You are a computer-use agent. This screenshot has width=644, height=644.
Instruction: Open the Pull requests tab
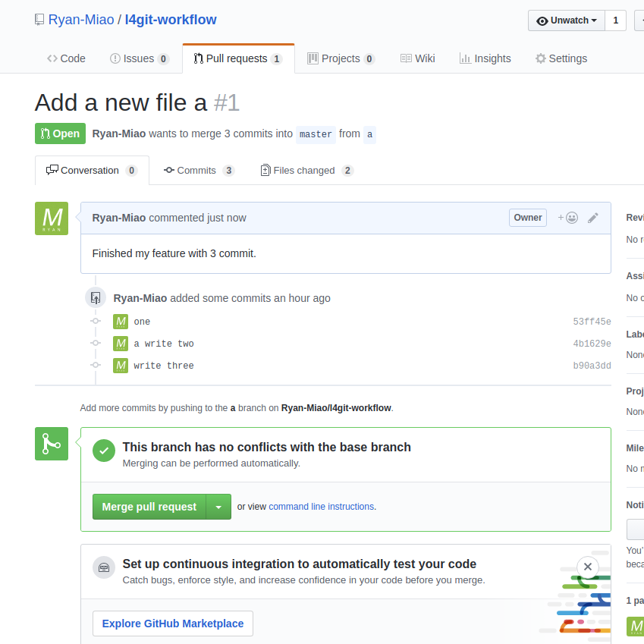click(238, 58)
